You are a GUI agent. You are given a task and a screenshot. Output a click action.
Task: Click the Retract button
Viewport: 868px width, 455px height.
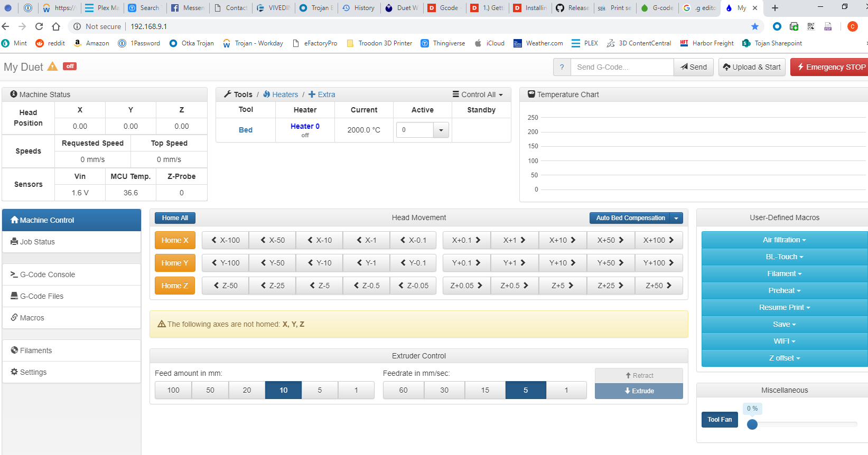(x=639, y=375)
